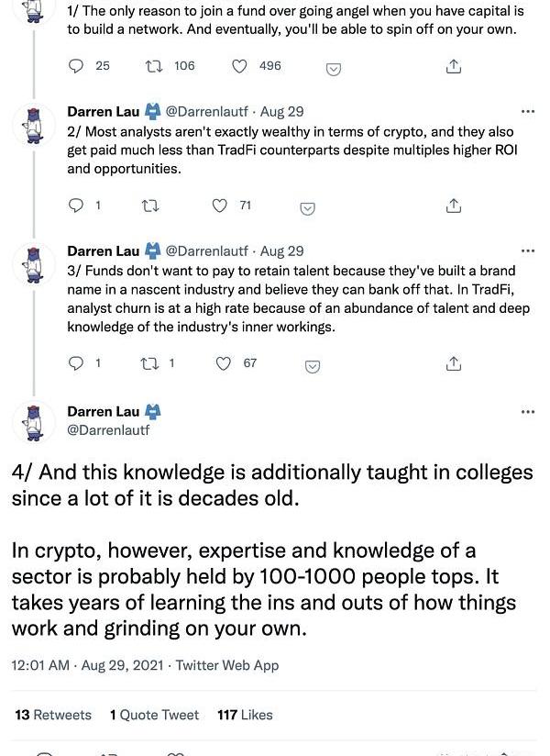Click the Aug 29 timestamp on the 3/ tweet
This screenshot has width=550, height=756.
[282, 250]
